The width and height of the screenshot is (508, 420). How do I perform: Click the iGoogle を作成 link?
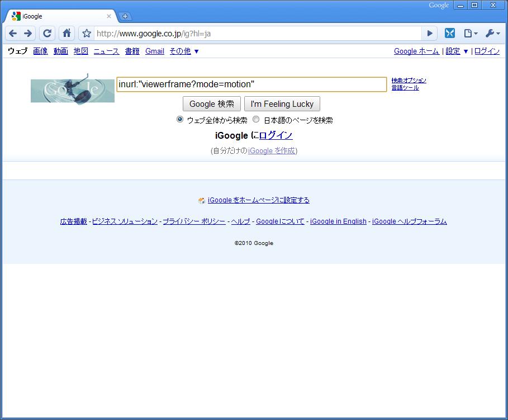272,150
